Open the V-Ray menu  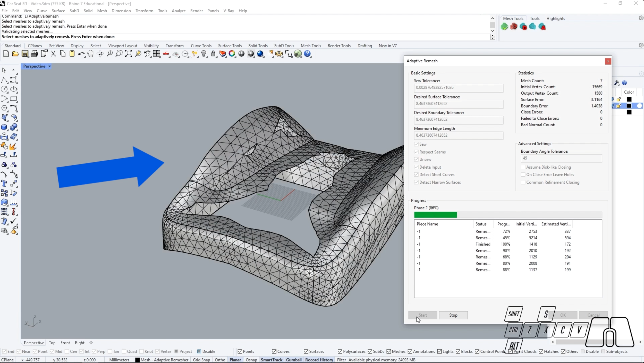tap(228, 11)
